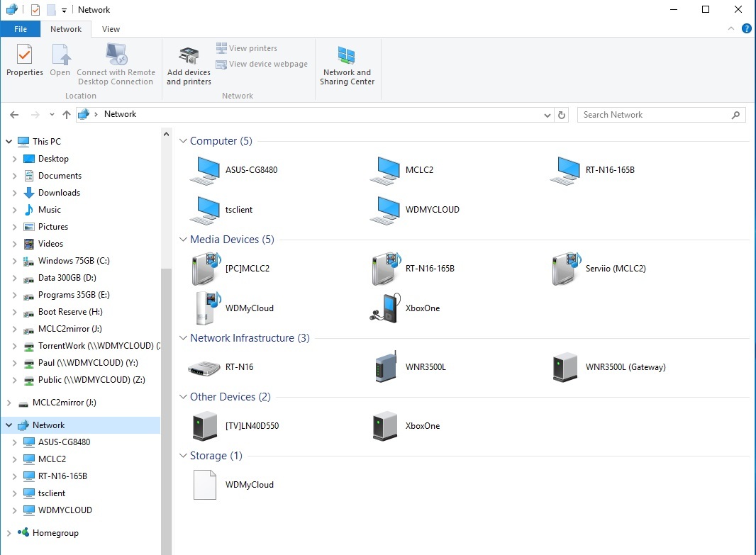
Task: Select Documents in navigation tree
Action: point(60,176)
